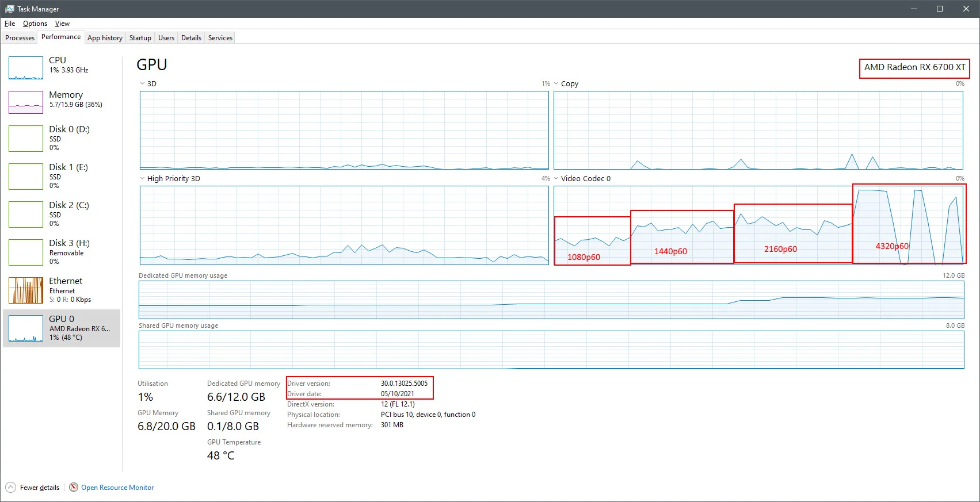Click the Dedicated GPU memory 6.6/12.0 GB value
Screen dimensions: 980x502
click(236, 397)
